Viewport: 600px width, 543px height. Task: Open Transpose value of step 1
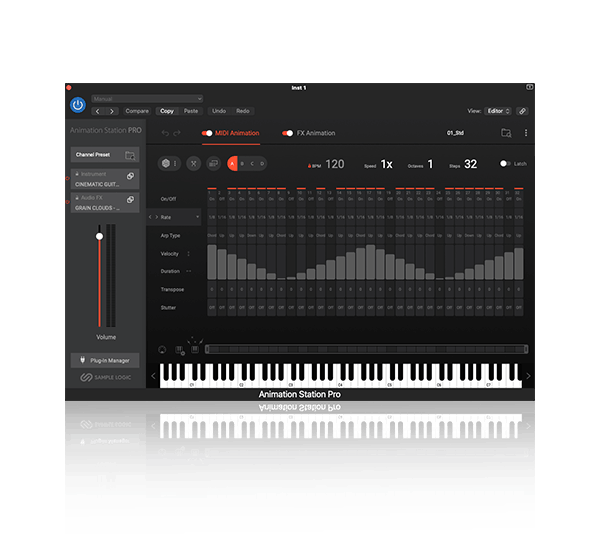[x=212, y=289]
